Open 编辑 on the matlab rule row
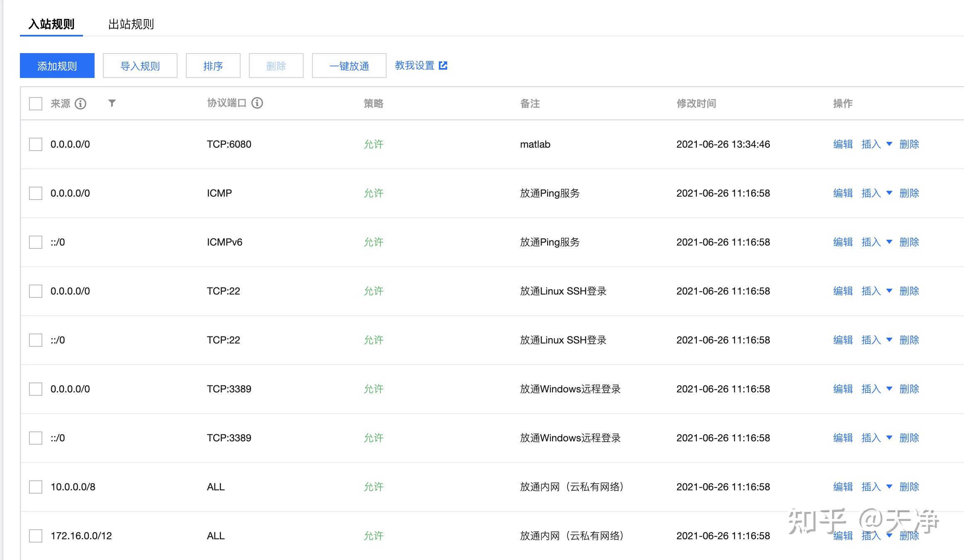964x560 pixels. pyautogui.click(x=842, y=144)
